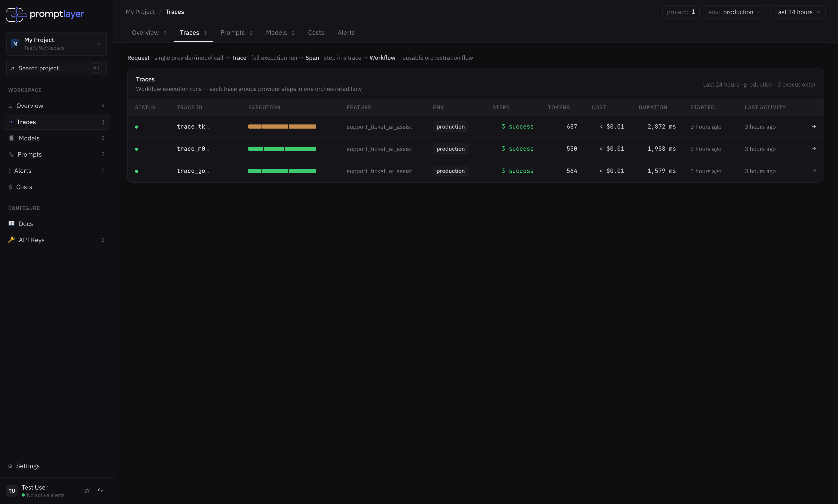Focus the Search project input field

click(56, 68)
